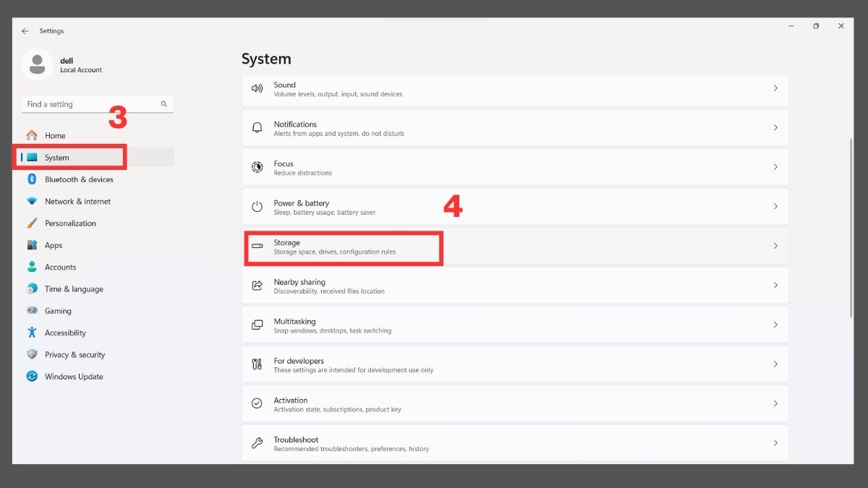Click the Personalization paintbrush icon

pyautogui.click(x=32, y=223)
